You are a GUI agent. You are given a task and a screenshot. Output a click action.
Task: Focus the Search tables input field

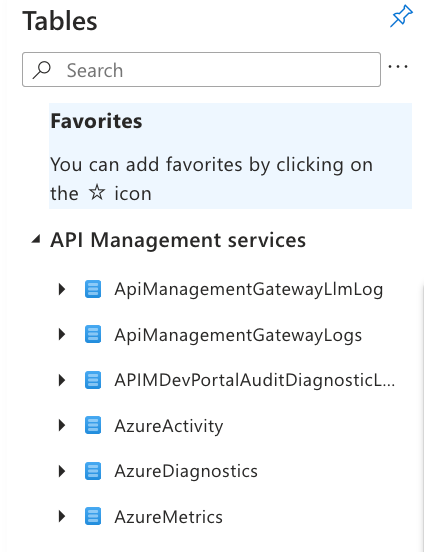201,69
